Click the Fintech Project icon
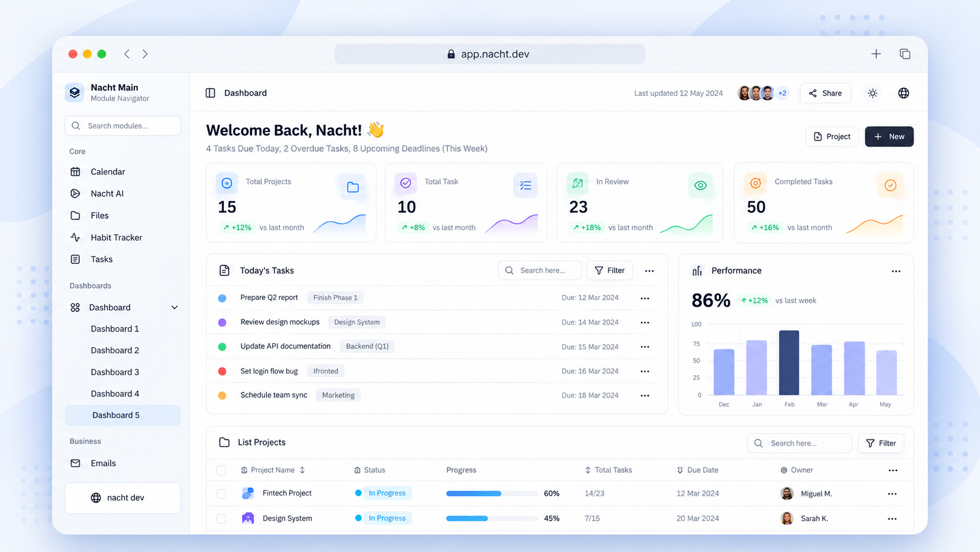The image size is (980, 552). point(248,493)
